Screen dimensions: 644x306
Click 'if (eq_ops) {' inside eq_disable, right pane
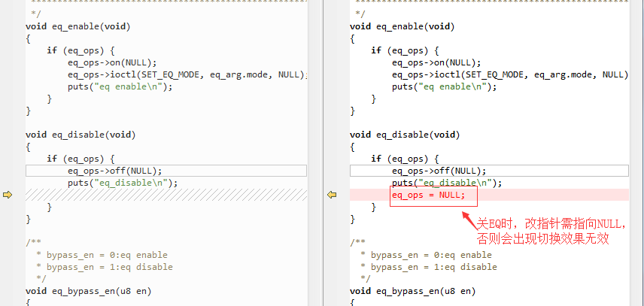pyautogui.click(x=405, y=159)
